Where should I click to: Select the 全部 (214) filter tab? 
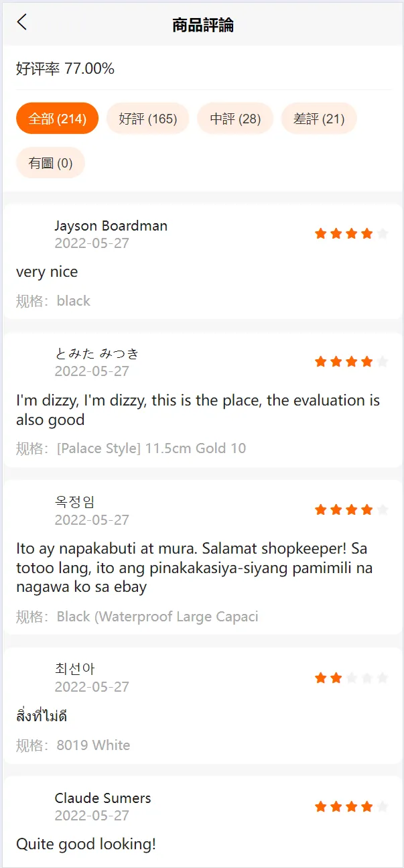58,119
